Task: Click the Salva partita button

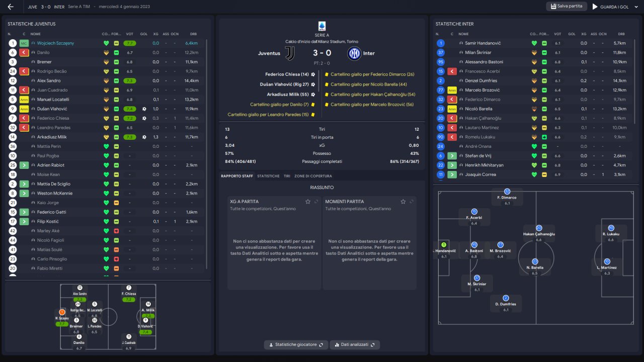Action: click(567, 6)
